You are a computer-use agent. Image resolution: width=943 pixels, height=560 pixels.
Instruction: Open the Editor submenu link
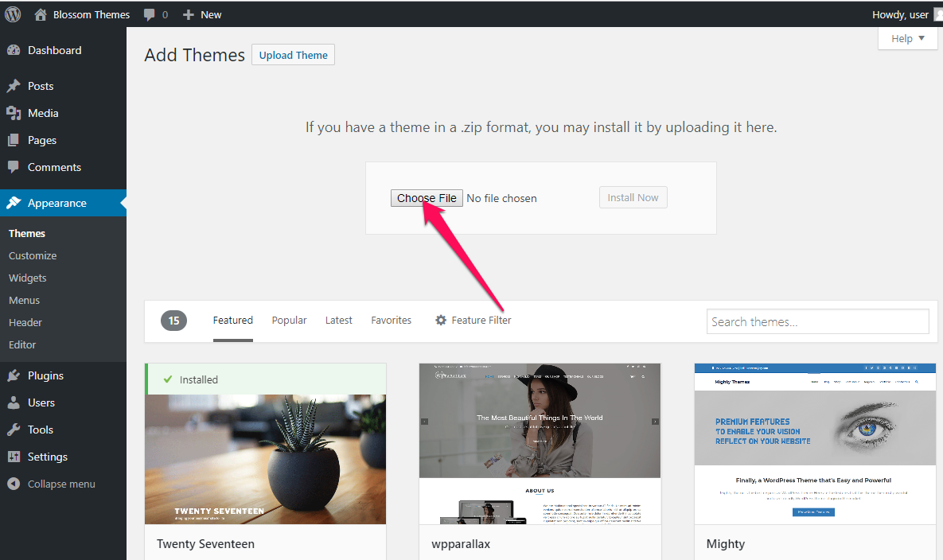click(22, 344)
